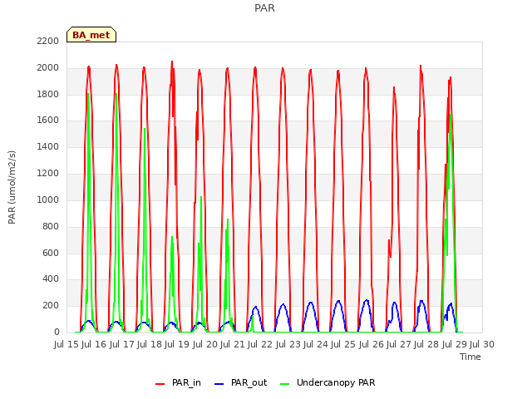This screenshot has width=532, height=399.
Task: Click the Jul 20 x-axis label
Action: (x=205, y=344)
